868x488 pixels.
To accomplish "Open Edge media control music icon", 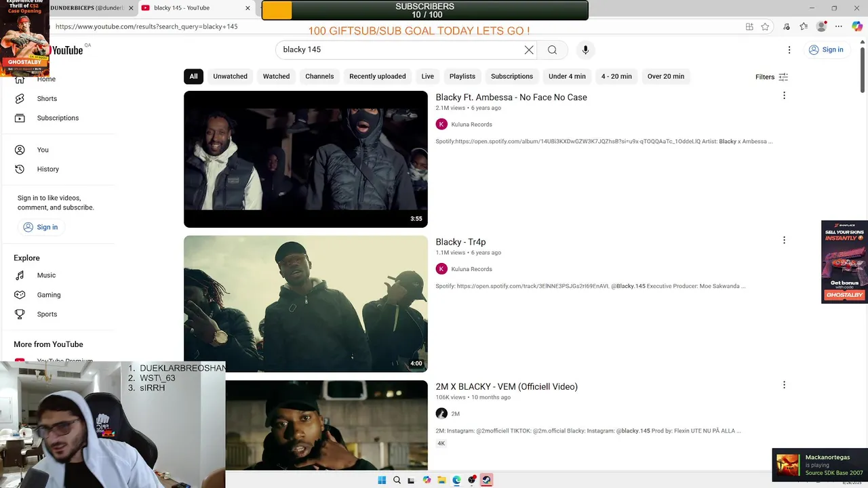I will (787, 26).
